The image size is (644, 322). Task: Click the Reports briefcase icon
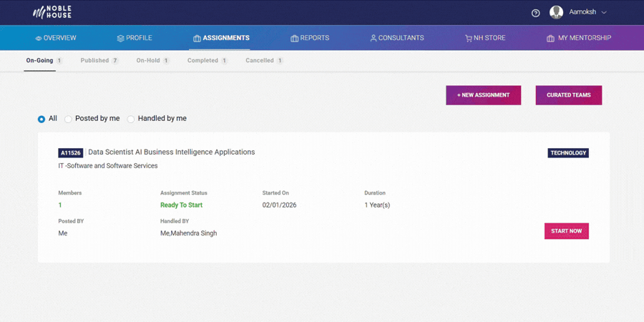[x=294, y=39]
